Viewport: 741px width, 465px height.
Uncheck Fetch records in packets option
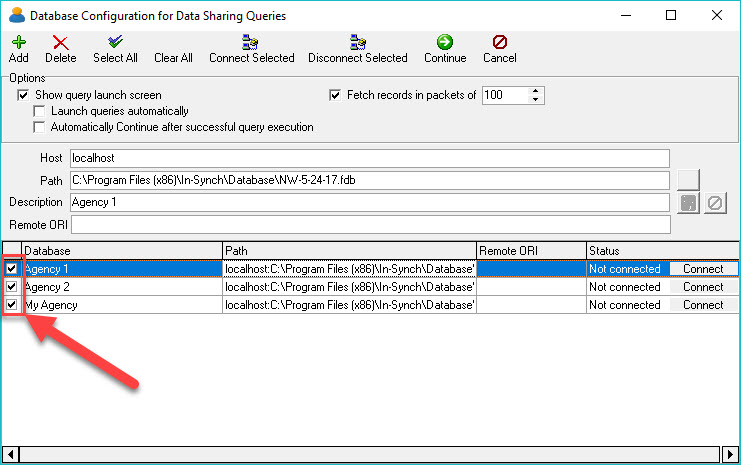336,95
